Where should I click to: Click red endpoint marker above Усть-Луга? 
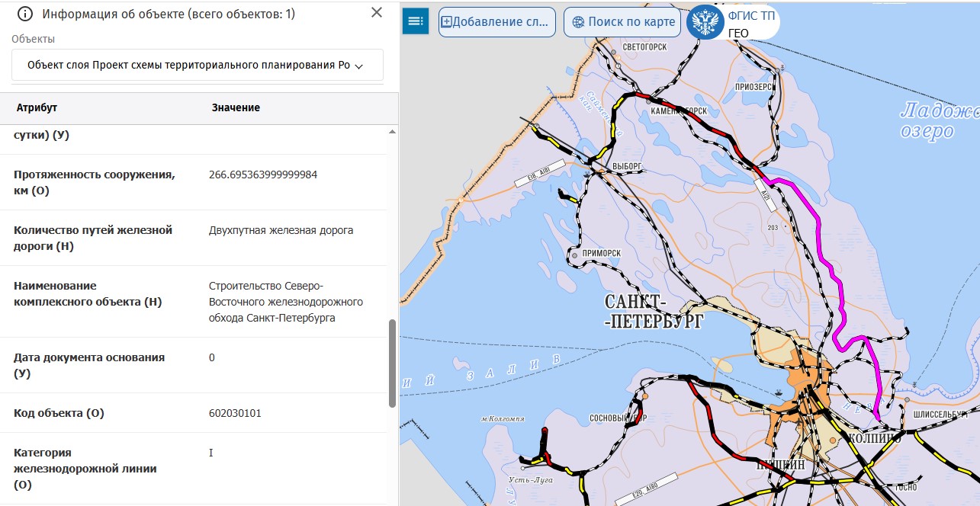pyautogui.click(x=545, y=432)
